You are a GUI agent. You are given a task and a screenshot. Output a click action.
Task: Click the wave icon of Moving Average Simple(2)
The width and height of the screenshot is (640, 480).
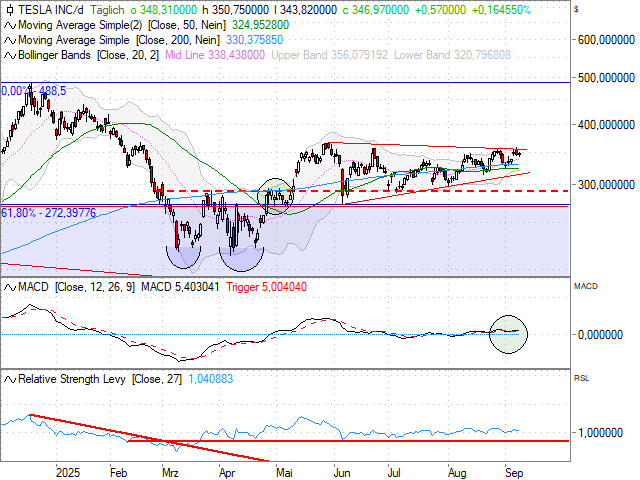point(10,25)
